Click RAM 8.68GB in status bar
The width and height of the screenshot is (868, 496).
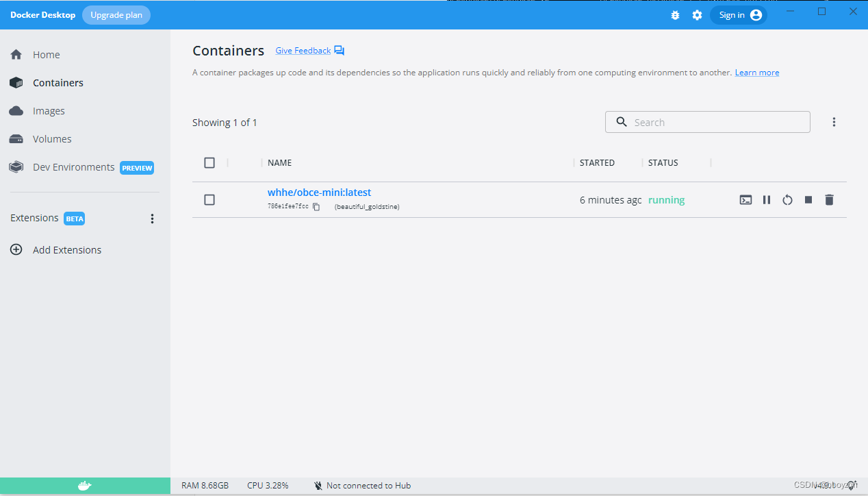coord(205,486)
